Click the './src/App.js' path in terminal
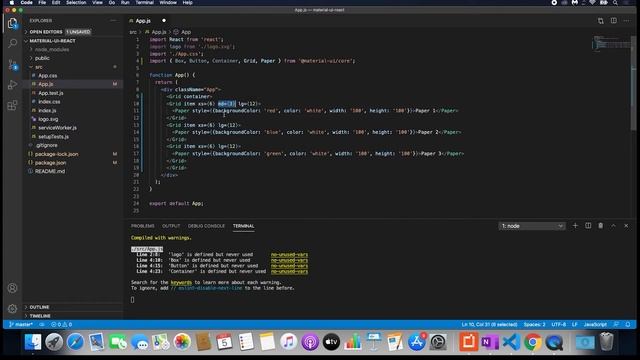 click(x=147, y=249)
